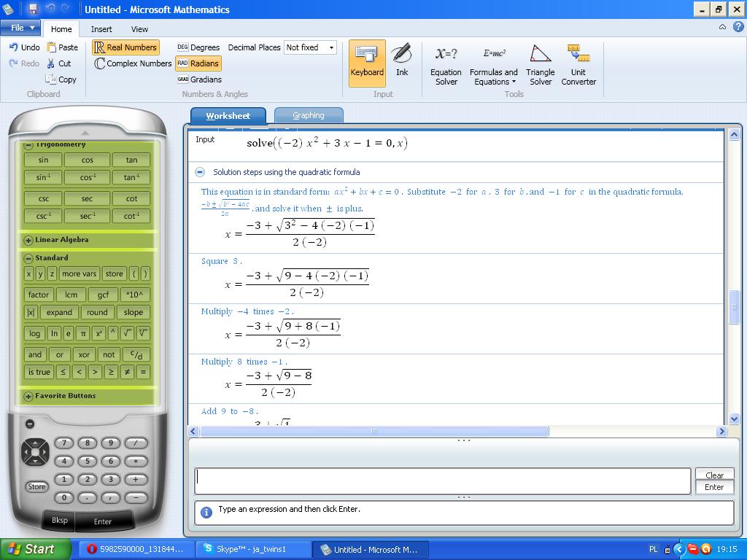Open the Help icon
This screenshot has height=560, width=747.
738,28
